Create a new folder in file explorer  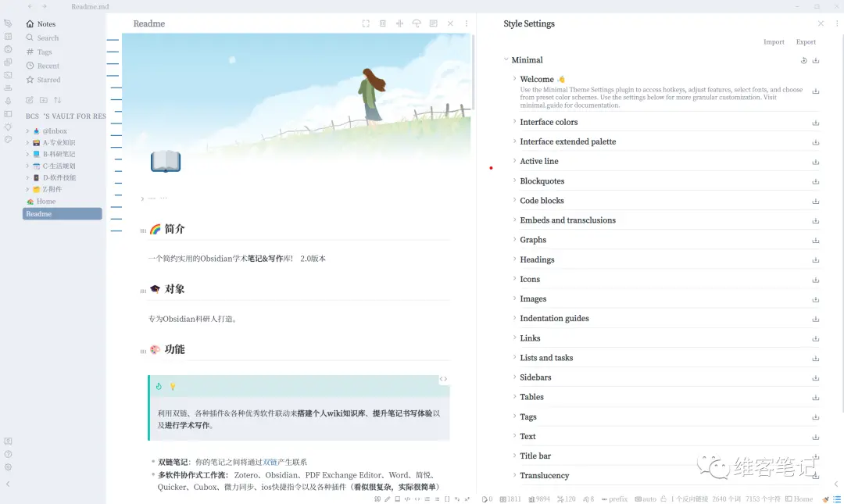tap(44, 100)
